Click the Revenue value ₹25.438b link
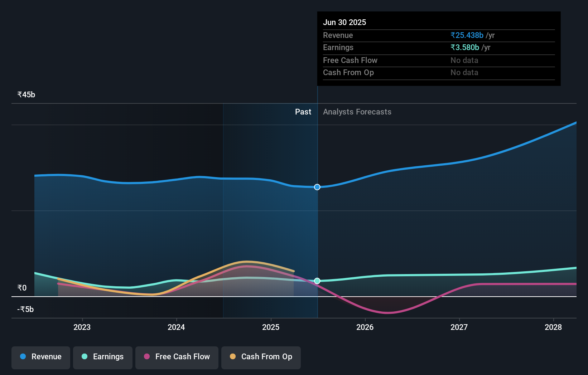 467,35
